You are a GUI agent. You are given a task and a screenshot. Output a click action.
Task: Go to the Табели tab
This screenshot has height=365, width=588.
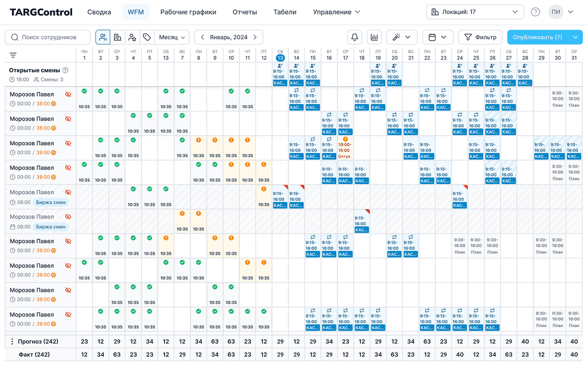coord(285,12)
